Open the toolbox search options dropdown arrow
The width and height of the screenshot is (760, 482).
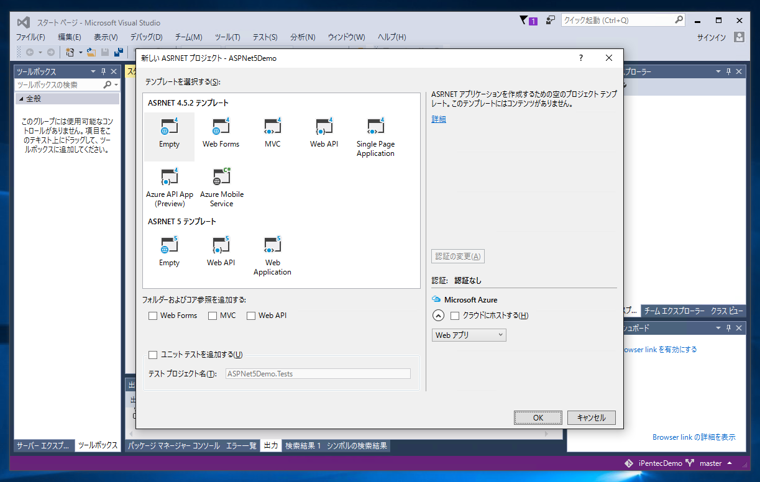coord(116,85)
